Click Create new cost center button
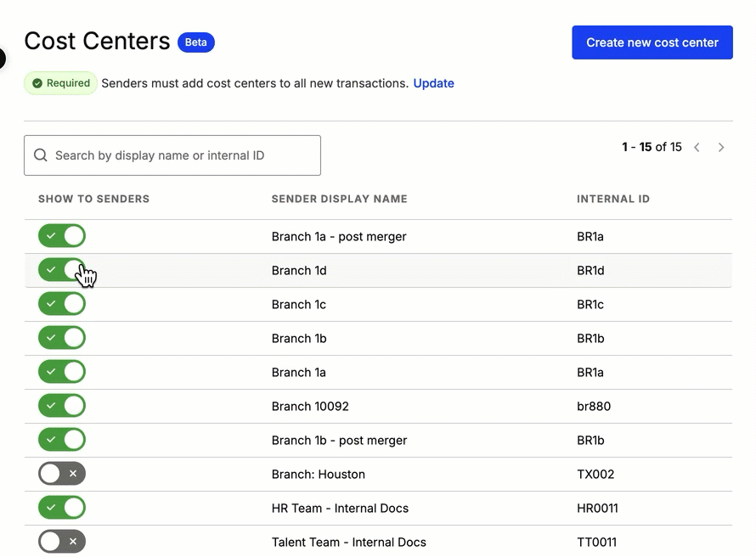756x557 pixels. click(x=652, y=42)
